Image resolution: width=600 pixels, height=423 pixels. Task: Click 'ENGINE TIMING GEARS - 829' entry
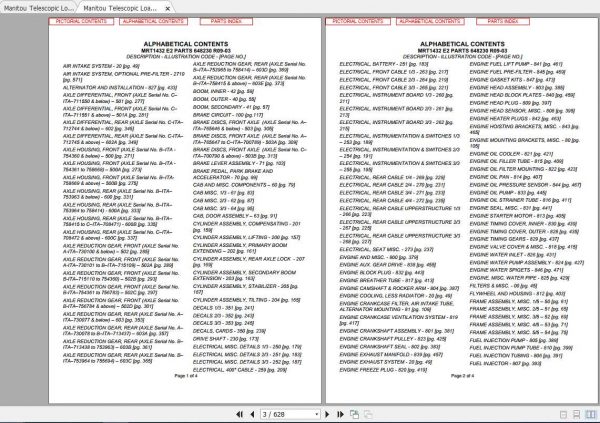coord(514,239)
